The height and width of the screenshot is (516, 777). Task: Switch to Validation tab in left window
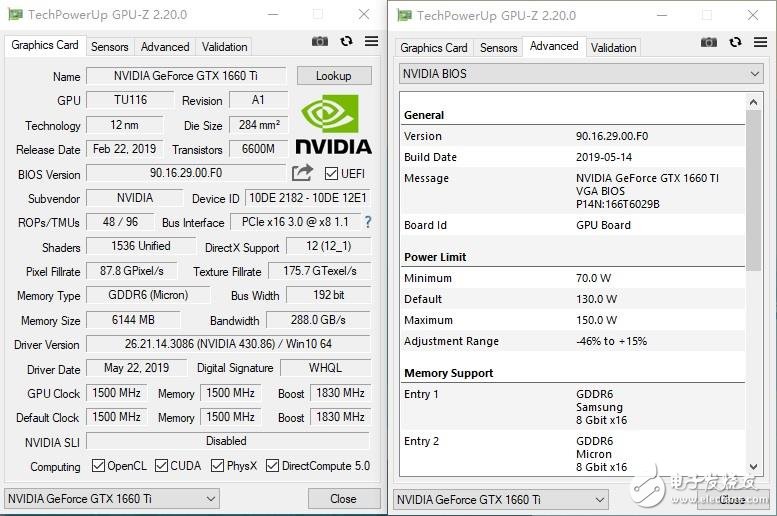coord(224,47)
